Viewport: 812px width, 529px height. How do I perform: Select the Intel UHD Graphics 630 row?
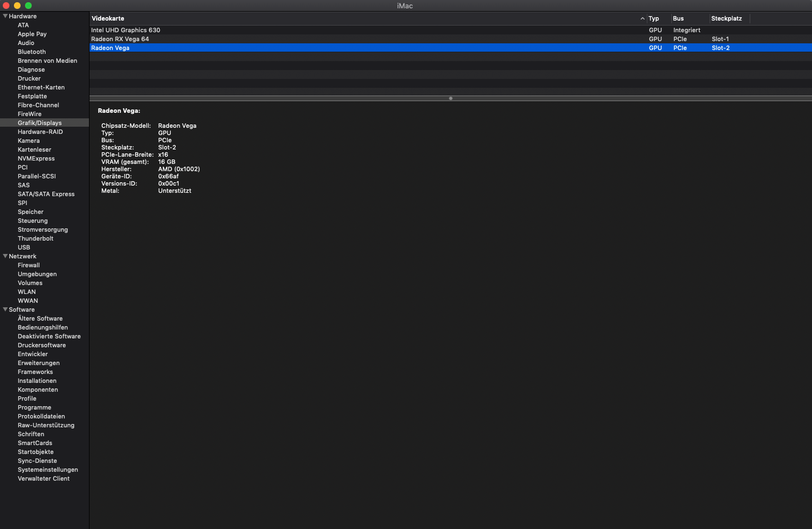click(450, 30)
